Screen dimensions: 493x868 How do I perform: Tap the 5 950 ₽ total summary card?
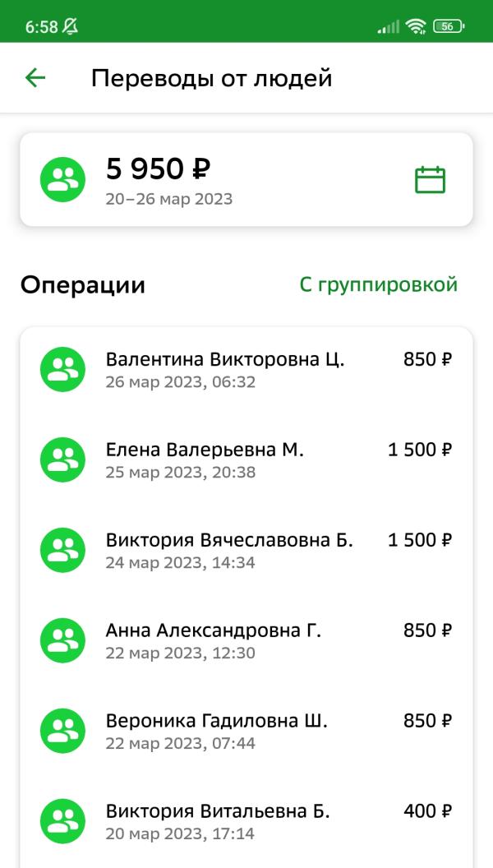246,180
